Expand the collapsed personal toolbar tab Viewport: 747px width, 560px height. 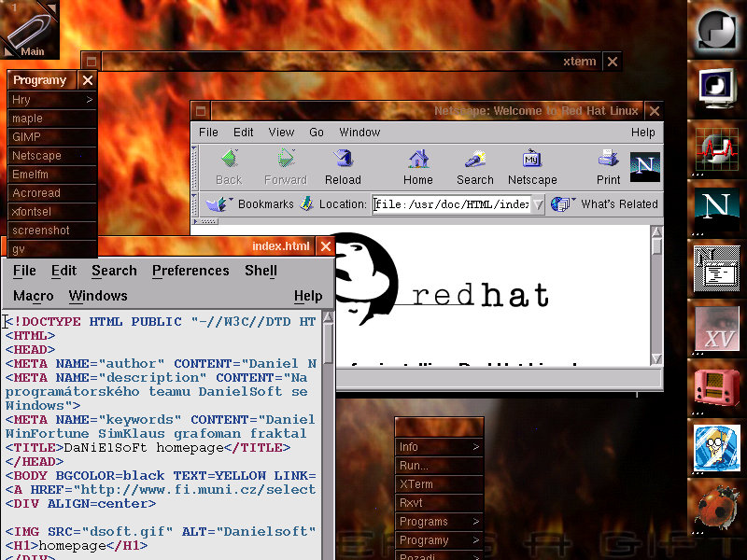(205, 221)
